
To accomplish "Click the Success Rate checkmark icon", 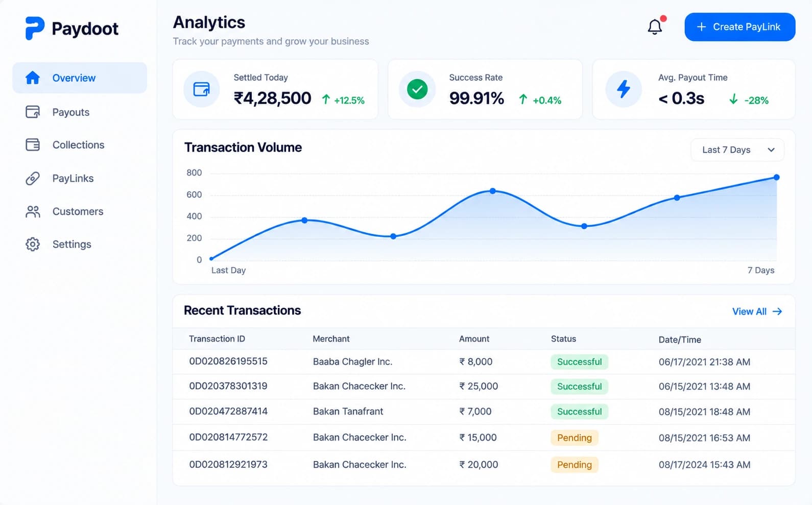I will [x=417, y=89].
